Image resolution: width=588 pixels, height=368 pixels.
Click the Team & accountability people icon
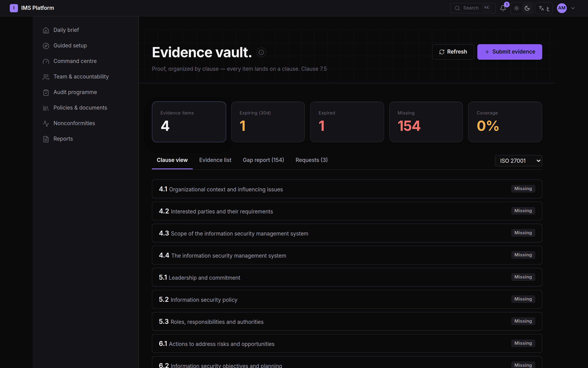(46, 77)
